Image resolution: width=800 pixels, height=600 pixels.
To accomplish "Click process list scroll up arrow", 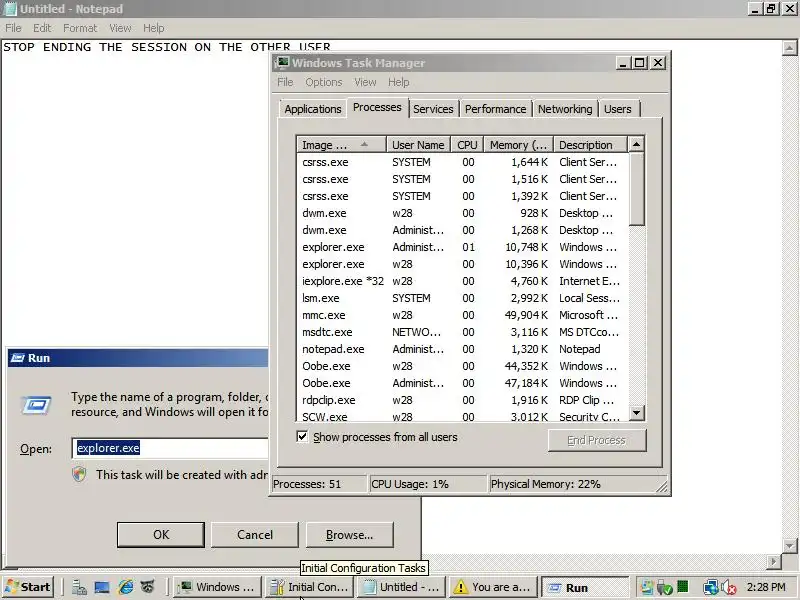I will click(x=636, y=144).
